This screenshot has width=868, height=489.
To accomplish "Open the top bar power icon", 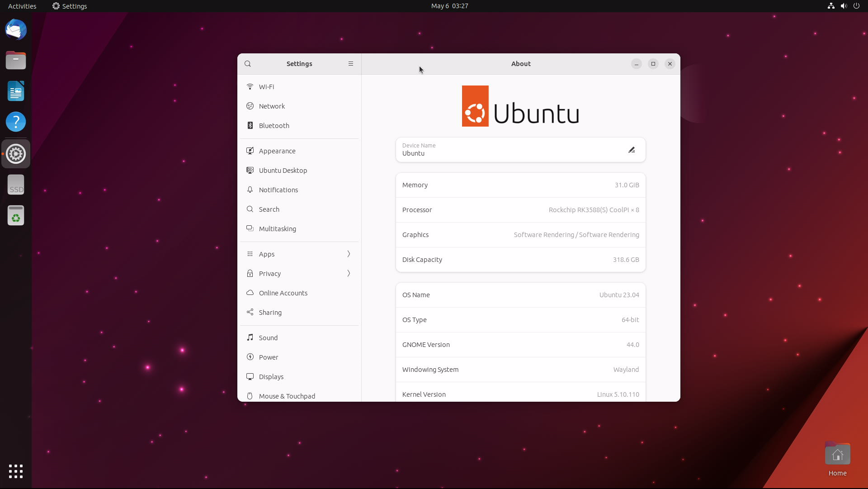I will (856, 6).
